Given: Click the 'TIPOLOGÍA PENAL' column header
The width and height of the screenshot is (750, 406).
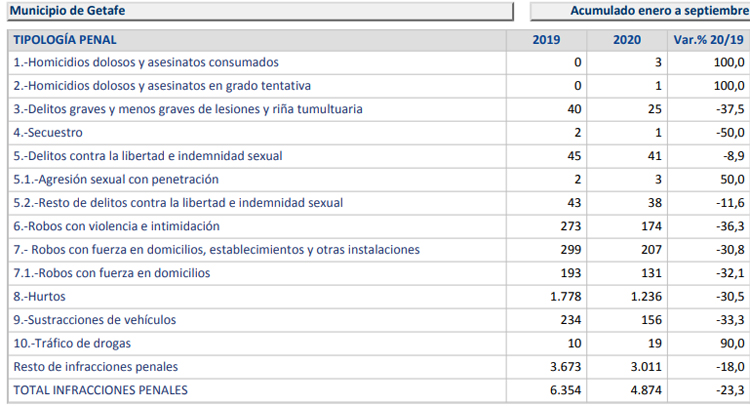Looking at the screenshot, I should click(65, 40).
